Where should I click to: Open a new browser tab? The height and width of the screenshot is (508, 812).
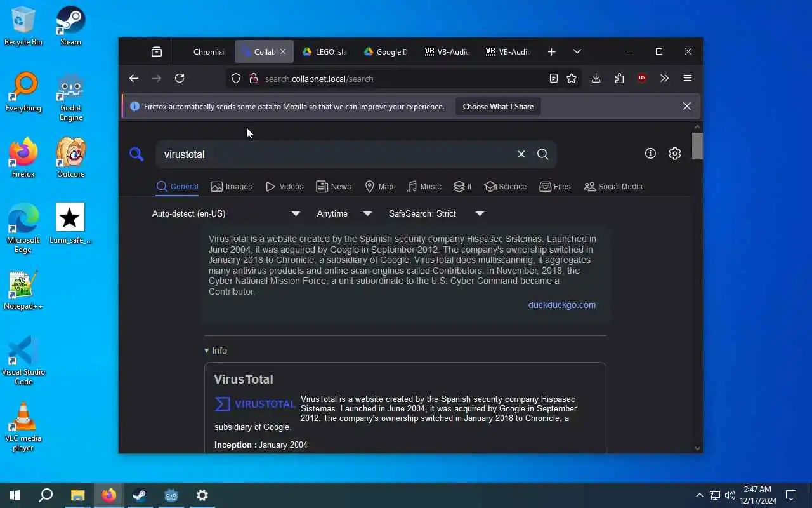point(552,52)
